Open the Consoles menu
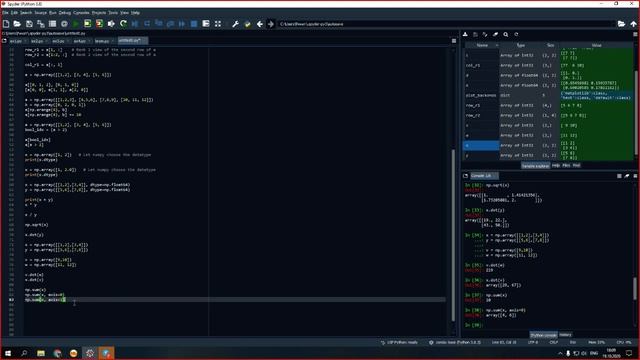This screenshot has width=640, height=360. click(x=81, y=13)
